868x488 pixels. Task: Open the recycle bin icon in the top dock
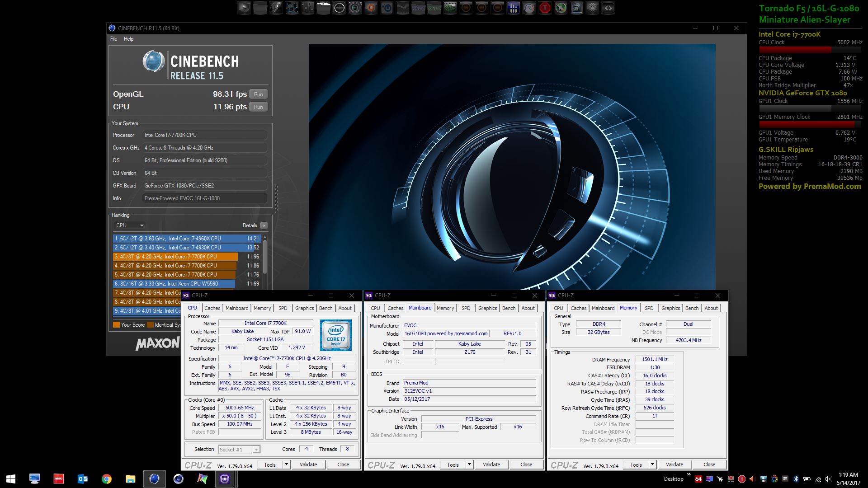point(609,8)
